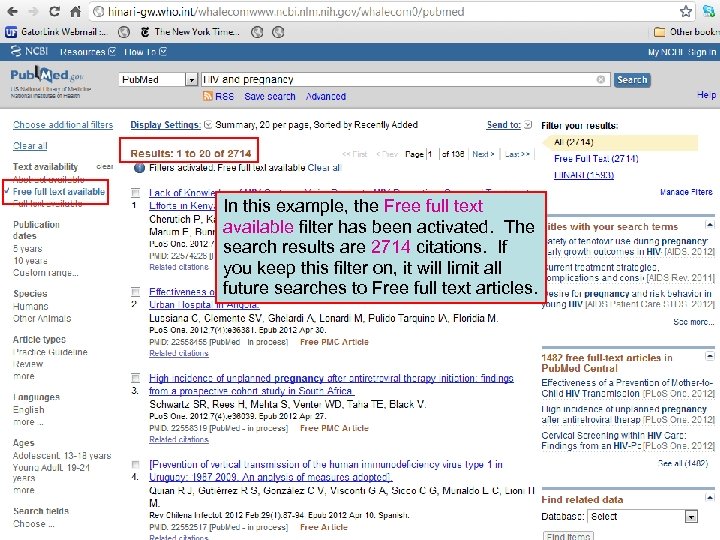The width and height of the screenshot is (720, 540).
Task: Open Custom range date filter
Action: pos(45,273)
